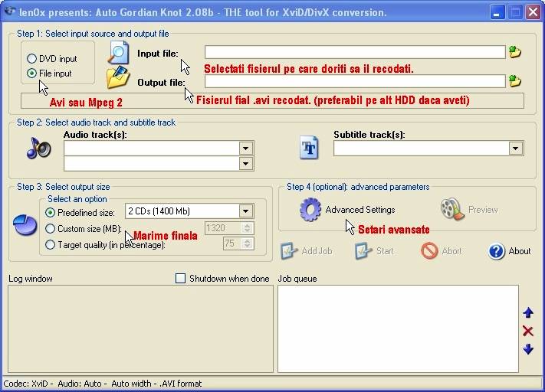Expand the Predefined size dropdown
The image size is (545, 392).
246,211
